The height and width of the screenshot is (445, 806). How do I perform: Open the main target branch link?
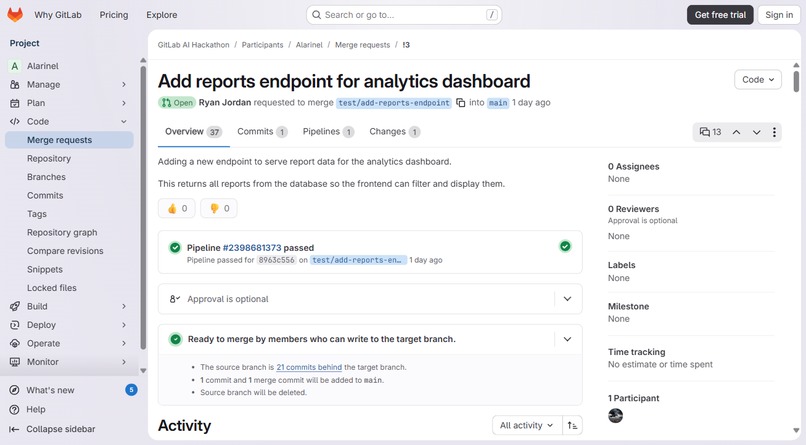498,103
